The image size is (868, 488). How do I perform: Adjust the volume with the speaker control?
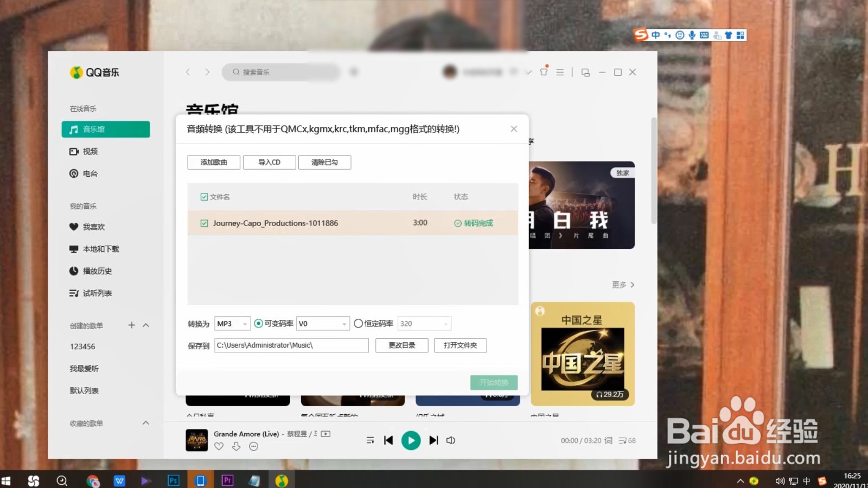(x=451, y=440)
